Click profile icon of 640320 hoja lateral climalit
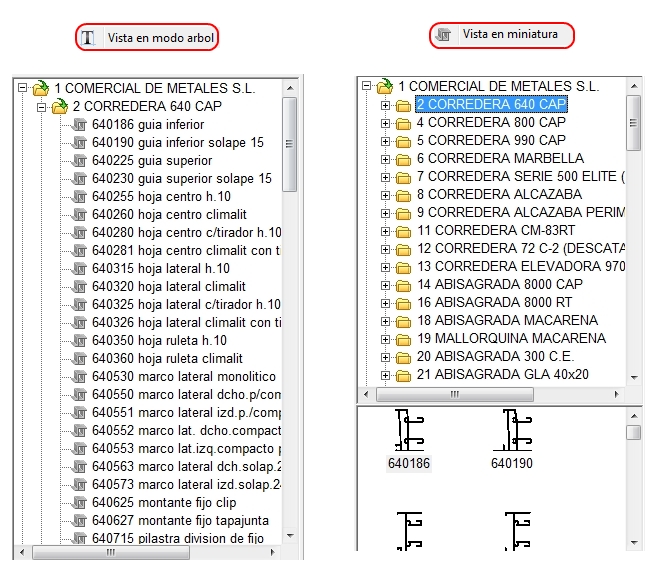This screenshot has height=567, width=658. pyautogui.click(x=79, y=287)
